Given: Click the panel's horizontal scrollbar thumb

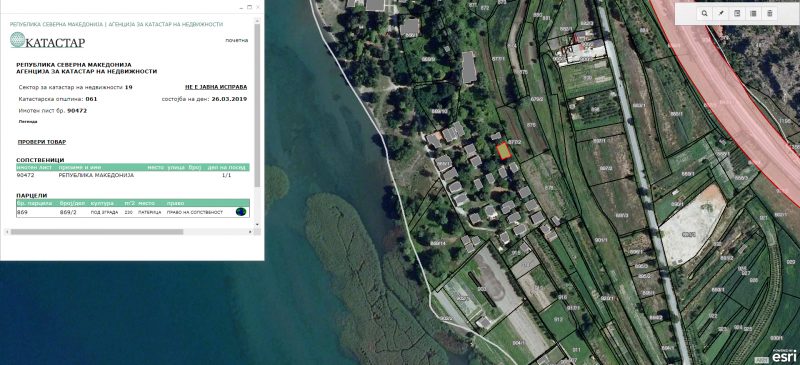Looking at the screenshot, I should [x=97, y=232].
